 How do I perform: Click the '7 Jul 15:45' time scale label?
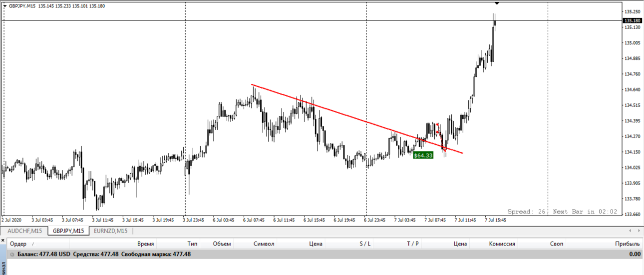coord(495,219)
